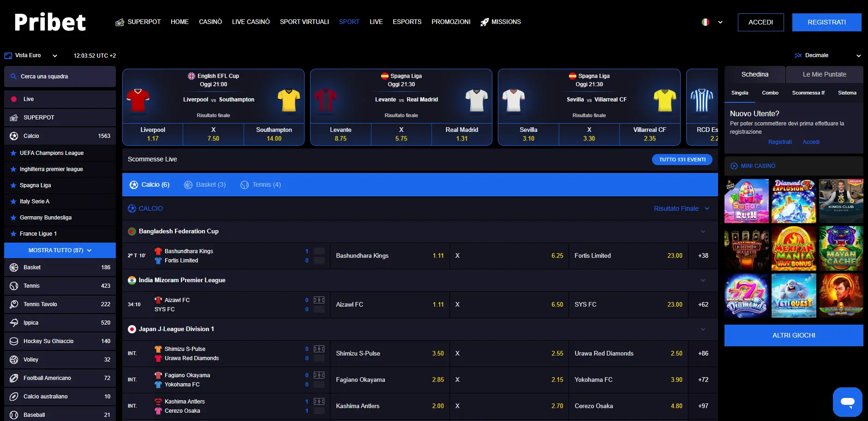Image resolution: width=868 pixels, height=421 pixels.
Task: Click the star icon beside Italy Serie A
Action: point(13,202)
